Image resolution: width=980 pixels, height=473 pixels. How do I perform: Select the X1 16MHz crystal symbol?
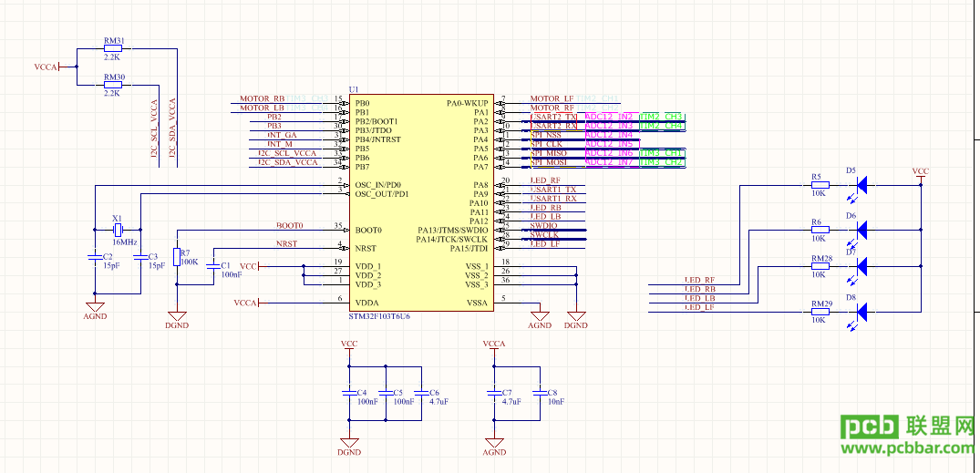[117, 230]
